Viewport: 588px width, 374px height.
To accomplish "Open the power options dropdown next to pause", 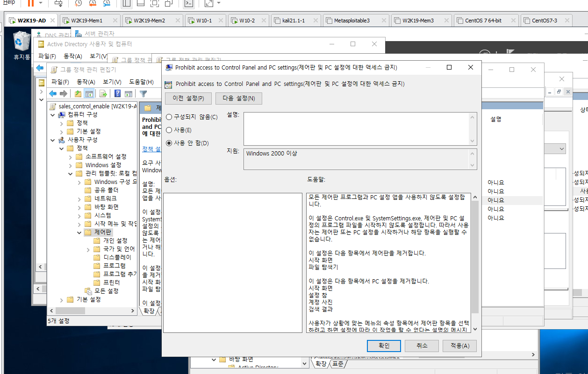I will tap(41, 3).
